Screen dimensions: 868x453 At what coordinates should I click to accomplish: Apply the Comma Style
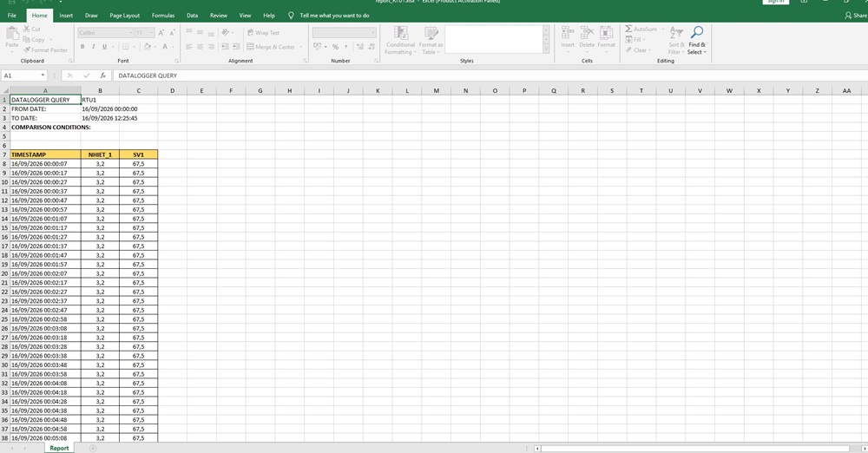coord(346,47)
